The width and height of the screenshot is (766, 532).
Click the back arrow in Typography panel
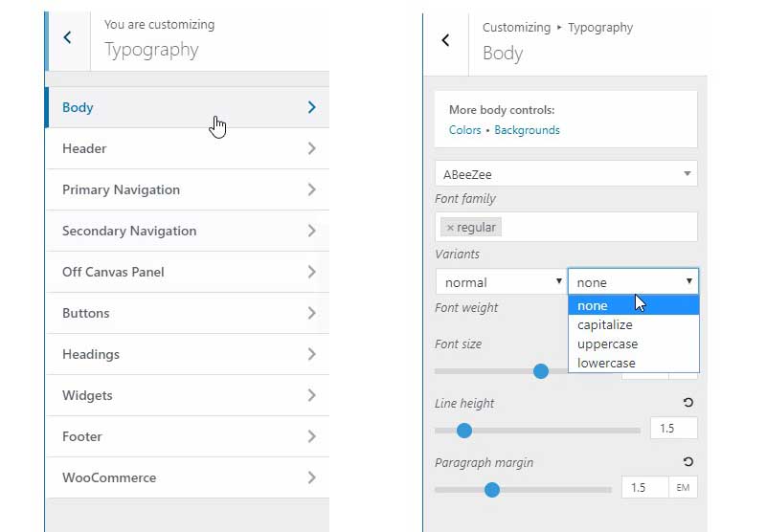click(67, 37)
